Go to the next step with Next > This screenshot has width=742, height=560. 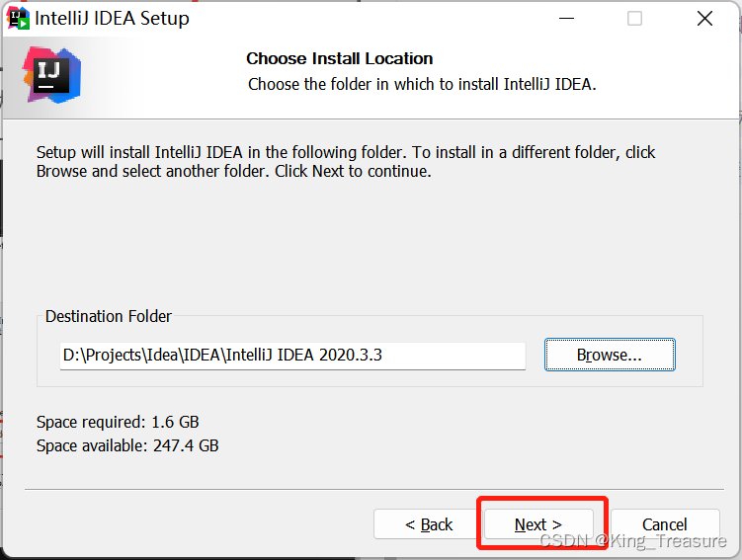tap(538, 524)
